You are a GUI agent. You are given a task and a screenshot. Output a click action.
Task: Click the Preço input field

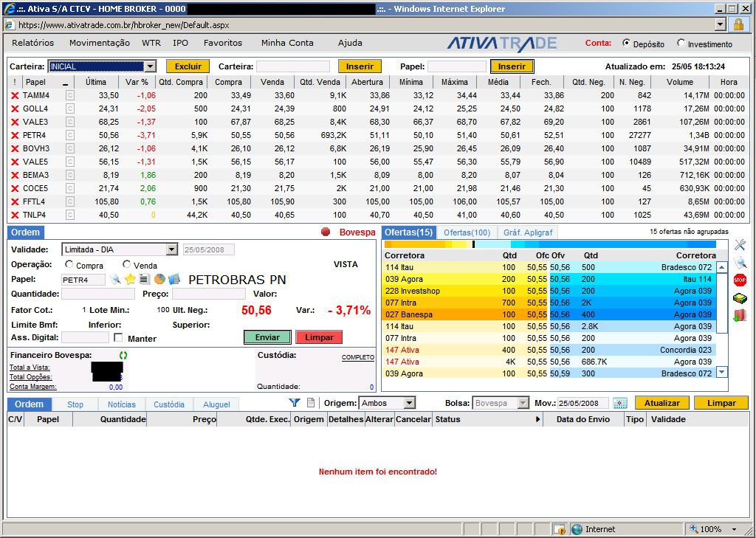pyautogui.click(x=209, y=294)
